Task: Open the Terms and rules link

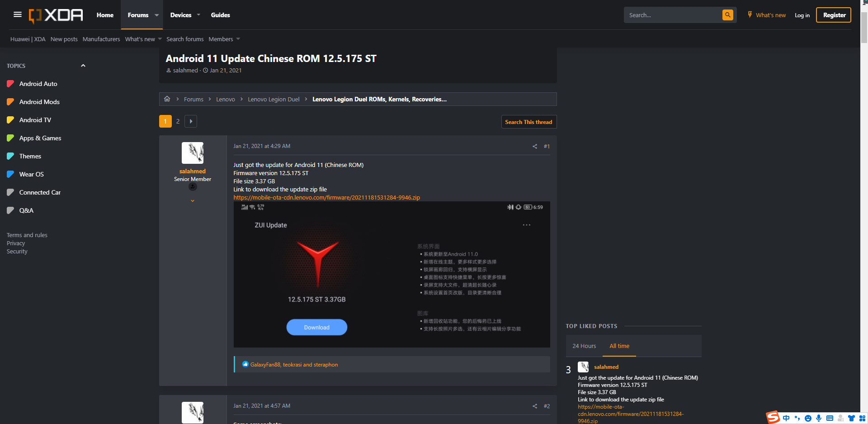Action: pos(27,235)
